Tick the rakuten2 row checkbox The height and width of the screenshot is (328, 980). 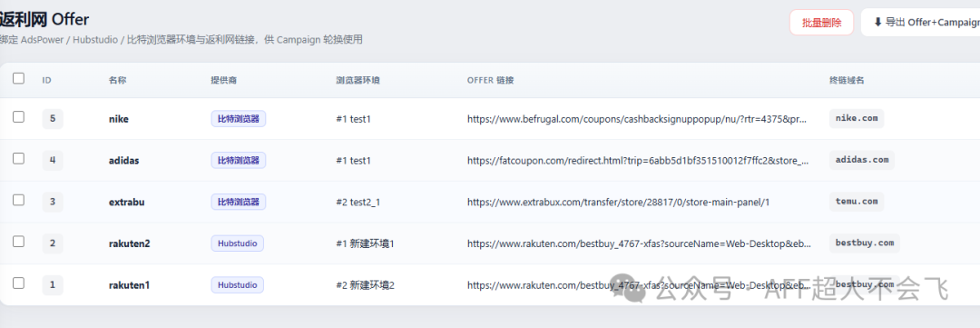pos(19,242)
